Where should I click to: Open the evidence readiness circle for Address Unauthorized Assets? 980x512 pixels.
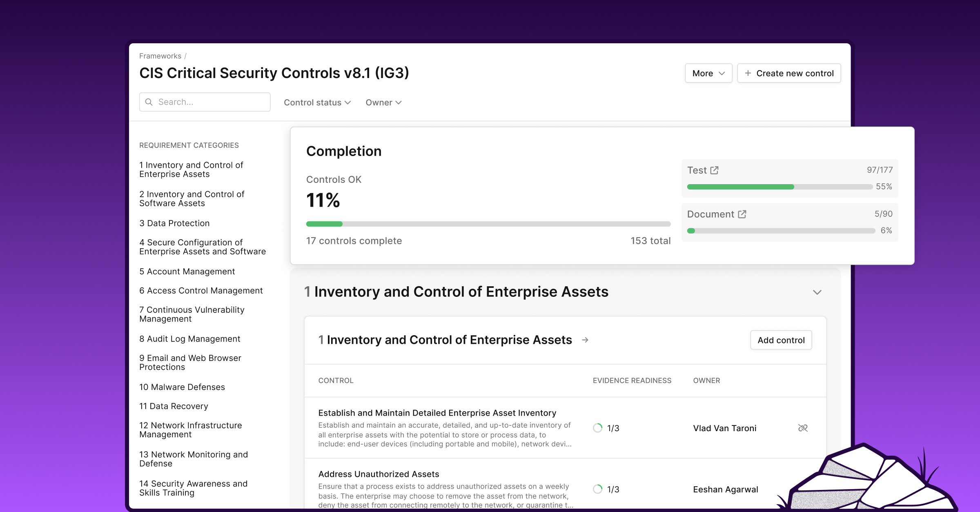(597, 489)
